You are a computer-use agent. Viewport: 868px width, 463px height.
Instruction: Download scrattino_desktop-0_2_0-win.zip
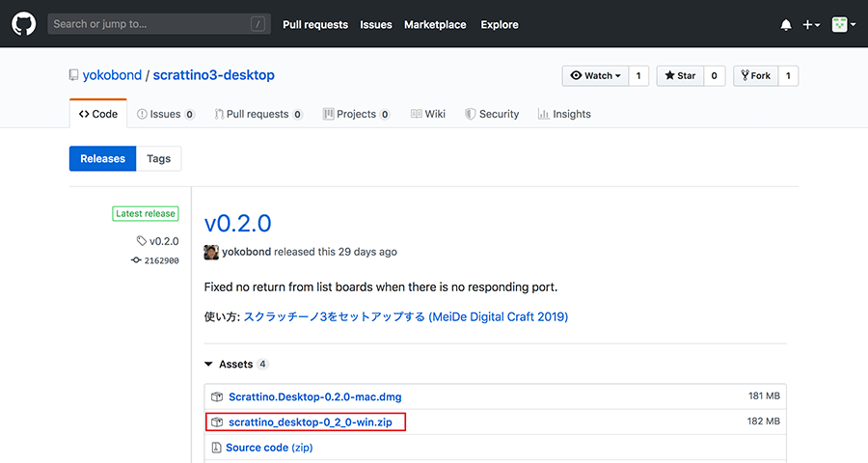[310, 422]
